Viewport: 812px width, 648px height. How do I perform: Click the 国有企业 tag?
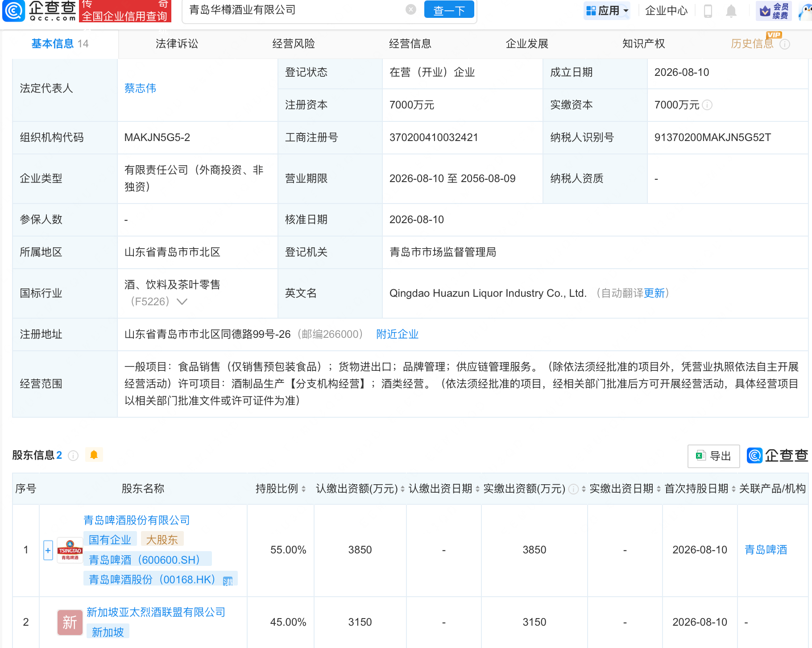point(110,540)
